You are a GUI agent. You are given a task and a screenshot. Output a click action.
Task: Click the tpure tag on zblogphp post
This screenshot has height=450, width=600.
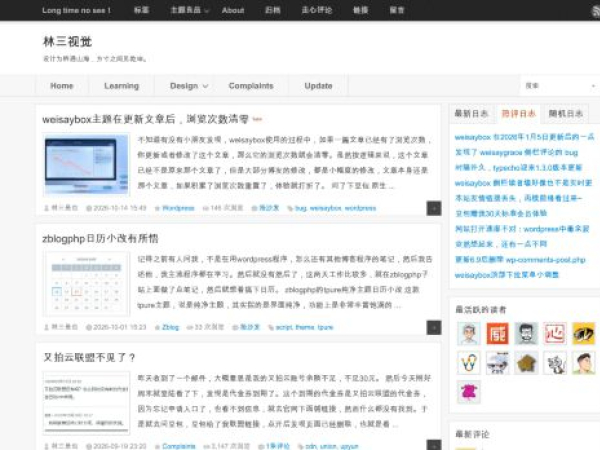[x=325, y=327]
